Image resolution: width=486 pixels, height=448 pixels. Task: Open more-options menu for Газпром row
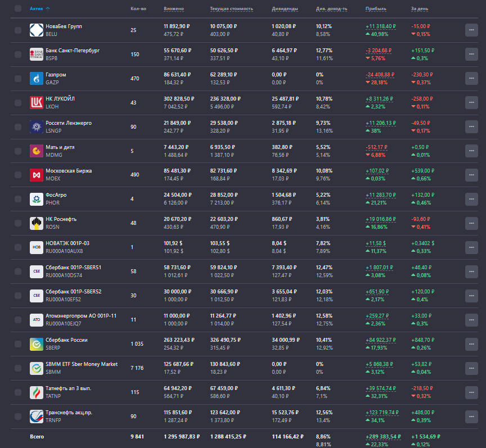(471, 78)
